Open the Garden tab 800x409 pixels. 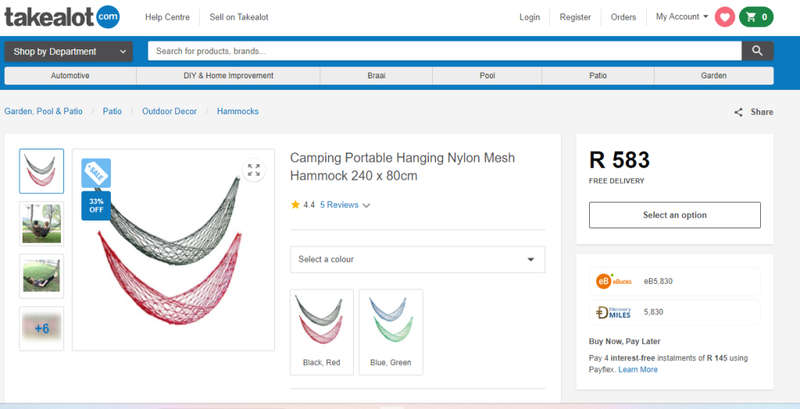tap(714, 75)
